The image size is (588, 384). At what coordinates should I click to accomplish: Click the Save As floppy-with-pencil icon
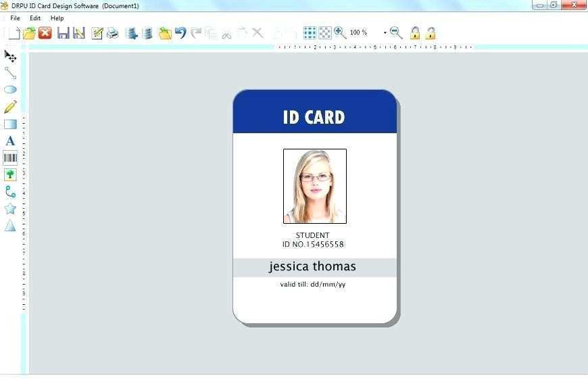pos(79,33)
